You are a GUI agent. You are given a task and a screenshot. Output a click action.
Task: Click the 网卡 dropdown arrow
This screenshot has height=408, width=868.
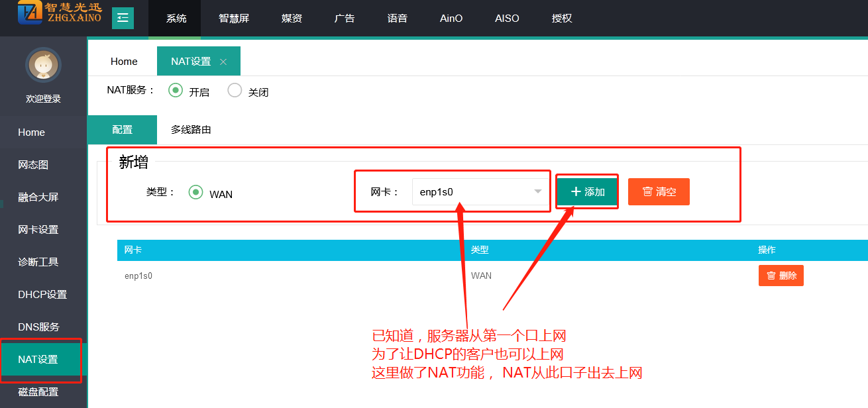click(537, 192)
